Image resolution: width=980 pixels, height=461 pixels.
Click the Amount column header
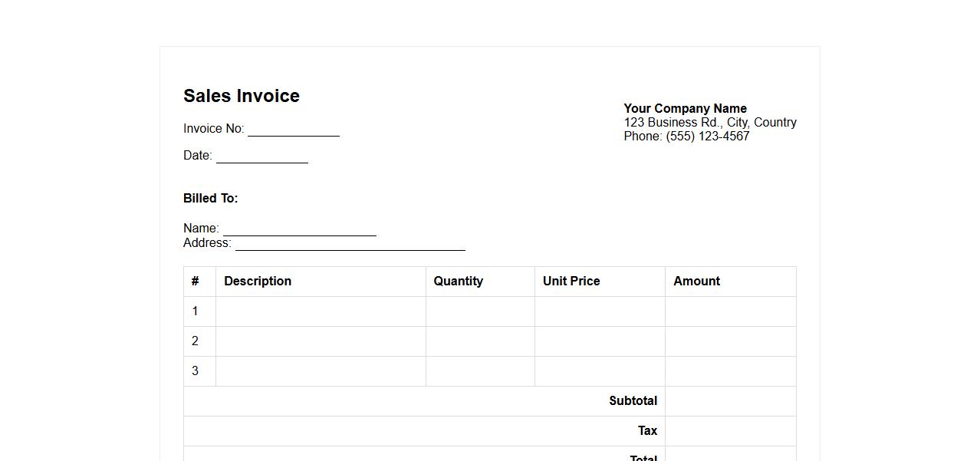point(696,282)
